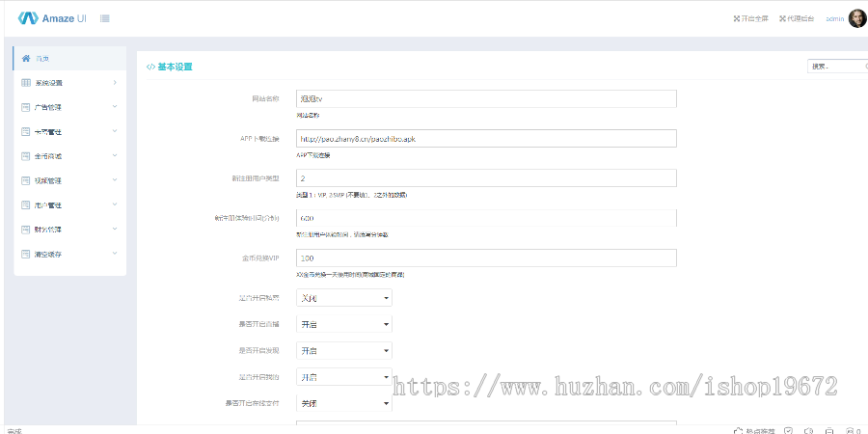The width and height of the screenshot is (868, 434).
Task: Open the admin avatar picture
Action: coord(857,18)
